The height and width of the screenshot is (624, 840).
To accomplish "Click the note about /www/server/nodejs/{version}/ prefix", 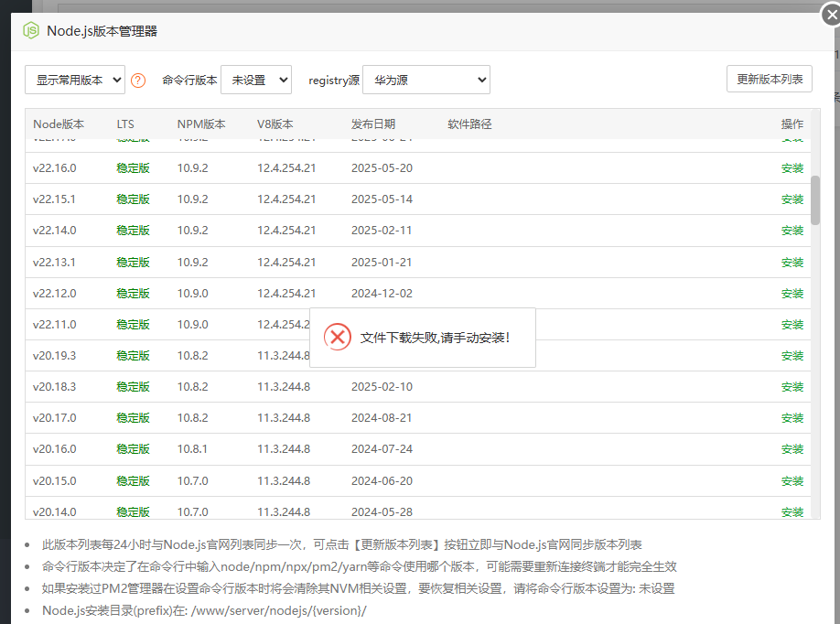I will point(204,610).
